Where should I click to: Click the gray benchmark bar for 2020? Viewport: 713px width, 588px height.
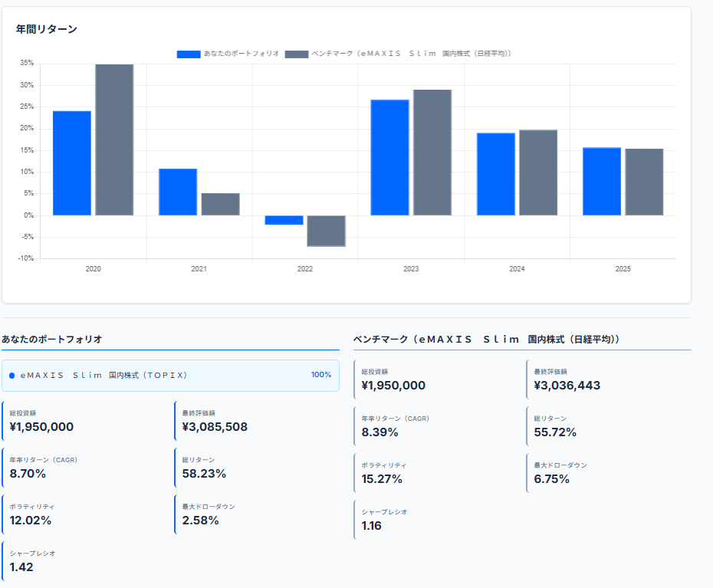pyautogui.click(x=114, y=140)
